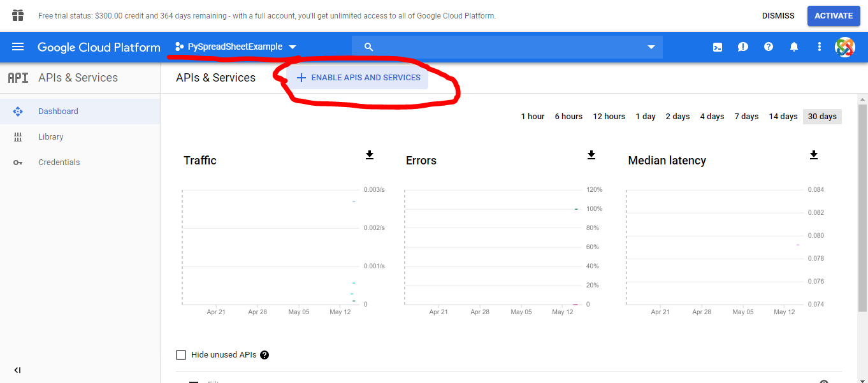Select the 7 days time range
The width and height of the screenshot is (868, 383).
(x=746, y=116)
